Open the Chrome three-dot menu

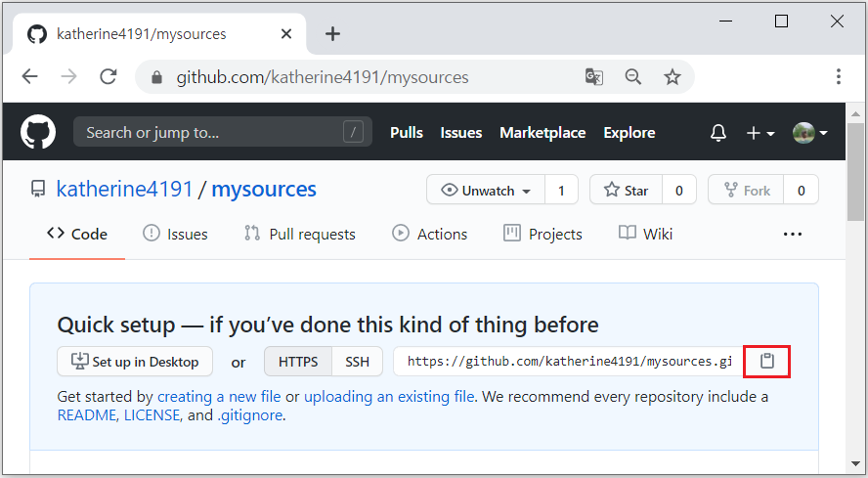(x=839, y=76)
